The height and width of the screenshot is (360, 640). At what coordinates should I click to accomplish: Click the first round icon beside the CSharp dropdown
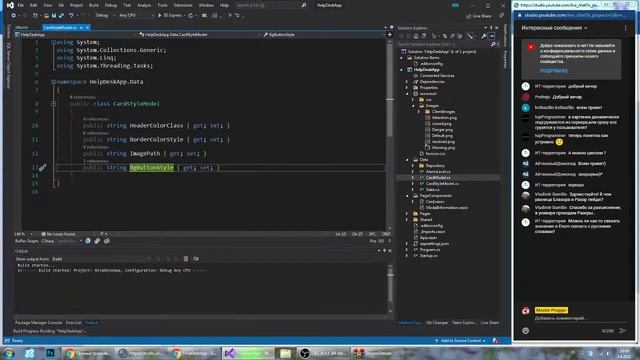[x=88, y=241]
